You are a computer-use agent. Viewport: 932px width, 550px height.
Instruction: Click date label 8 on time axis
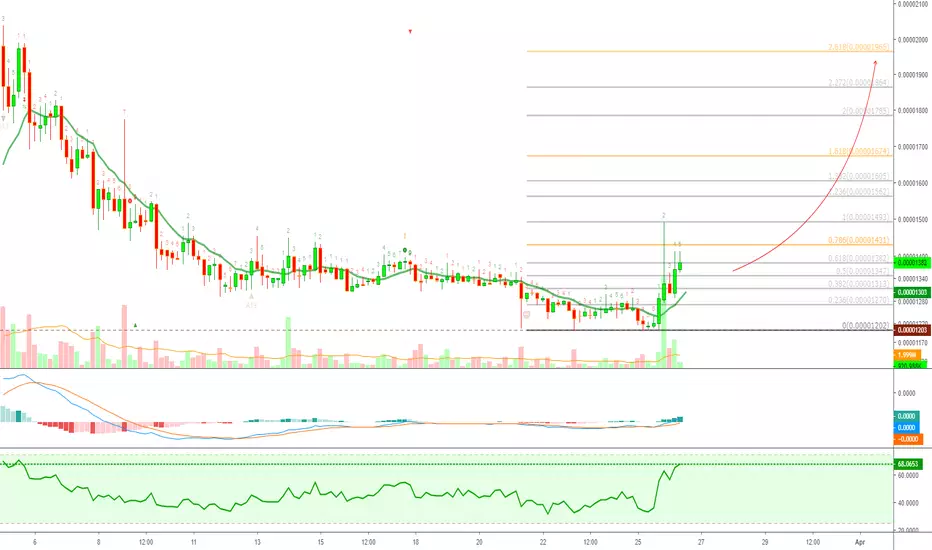[x=99, y=542]
